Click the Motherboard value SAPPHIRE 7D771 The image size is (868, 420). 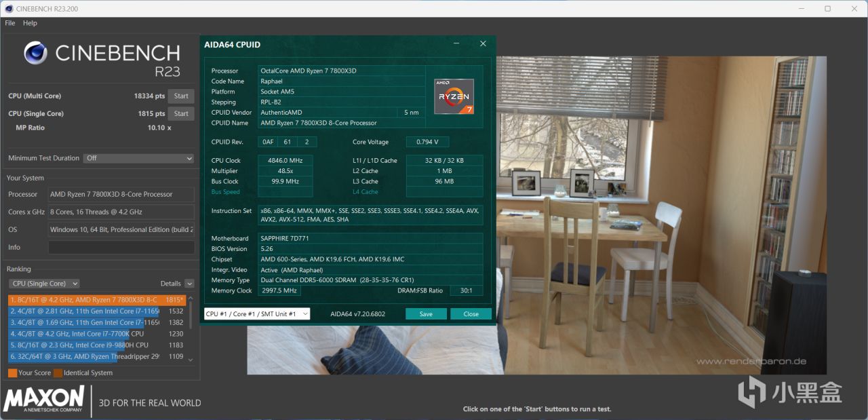370,238
